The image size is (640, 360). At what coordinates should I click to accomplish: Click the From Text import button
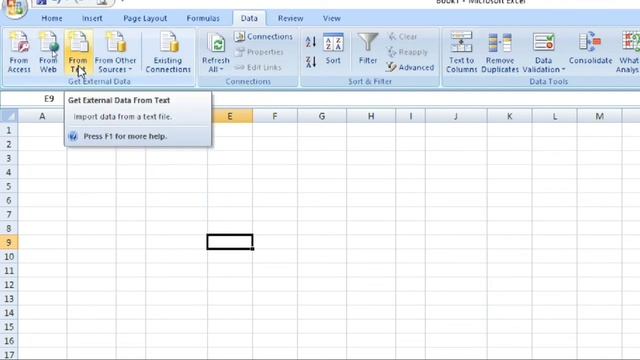click(x=78, y=52)
